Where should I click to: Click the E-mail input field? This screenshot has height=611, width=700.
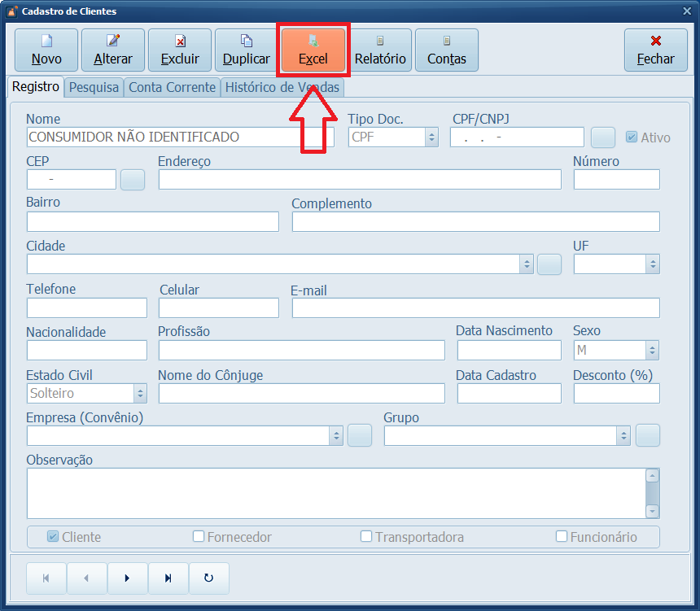(x=476, y=308)
